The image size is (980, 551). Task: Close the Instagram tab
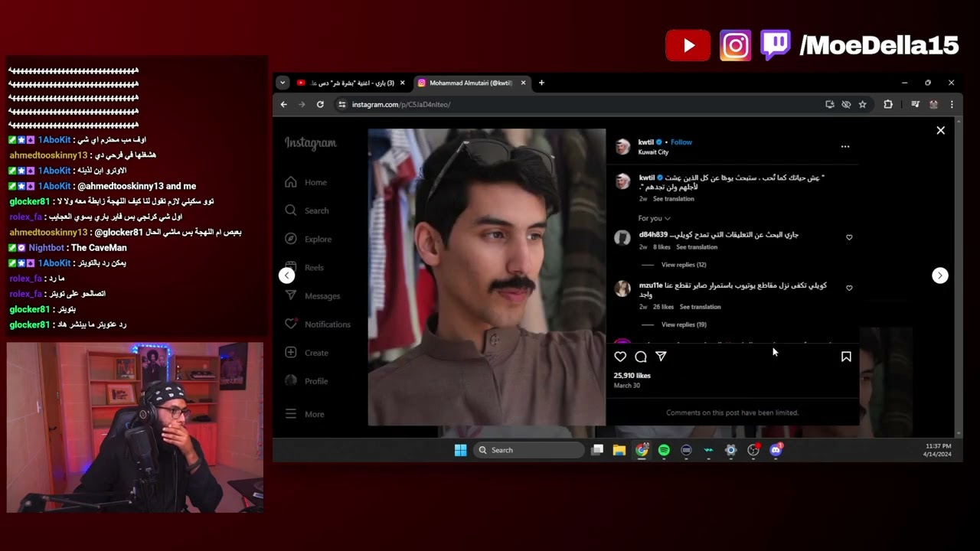click(x=524, y=83)
